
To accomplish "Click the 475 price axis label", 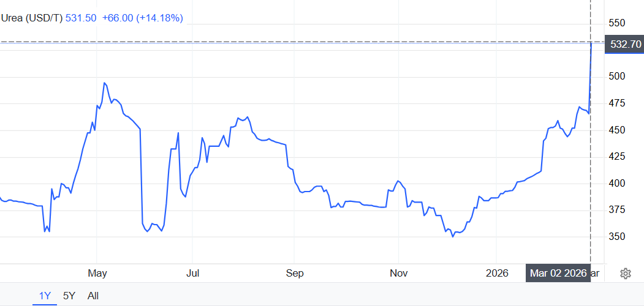I will (617, 103).
